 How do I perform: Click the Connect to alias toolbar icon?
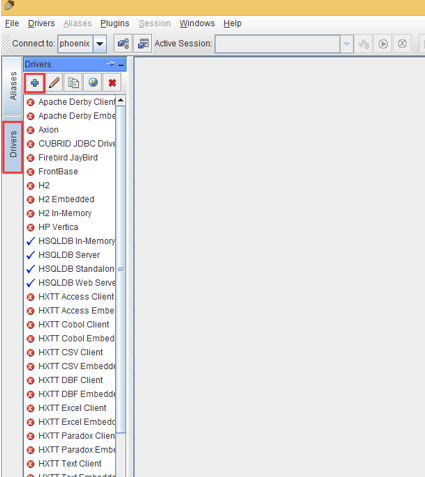pos(123,44)
